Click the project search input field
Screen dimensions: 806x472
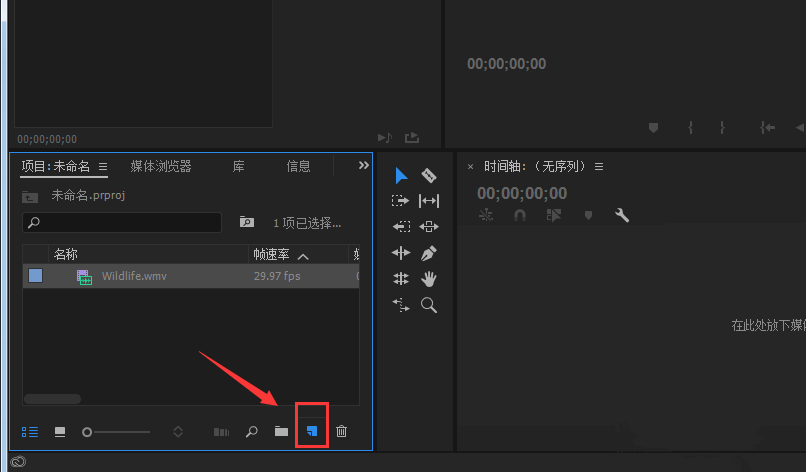[x=122, y=223]
